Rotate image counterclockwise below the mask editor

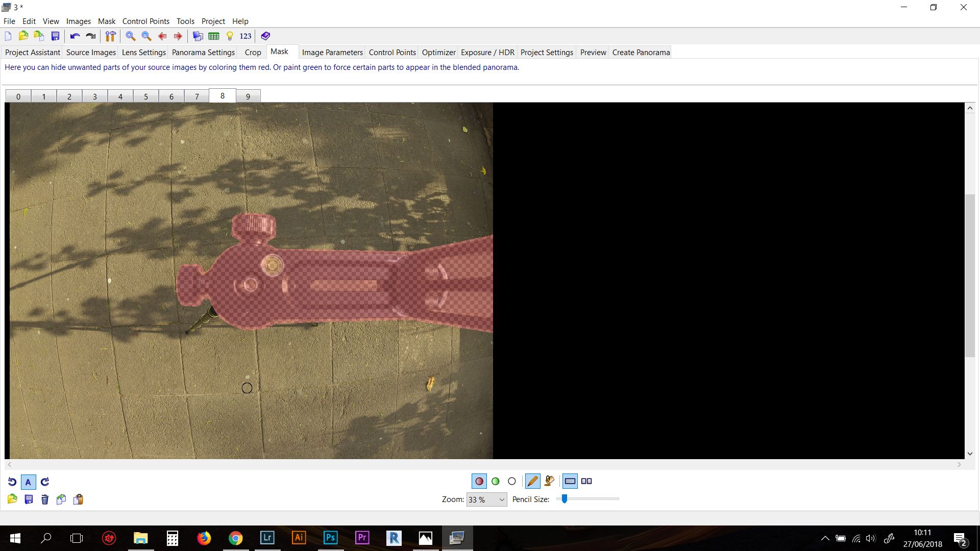[12, 482]
